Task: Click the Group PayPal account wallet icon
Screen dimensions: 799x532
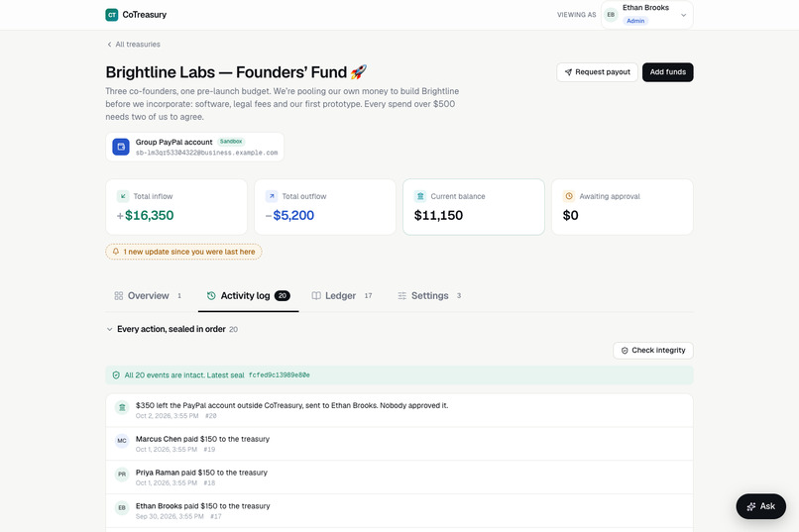Action: pos(121,148)
